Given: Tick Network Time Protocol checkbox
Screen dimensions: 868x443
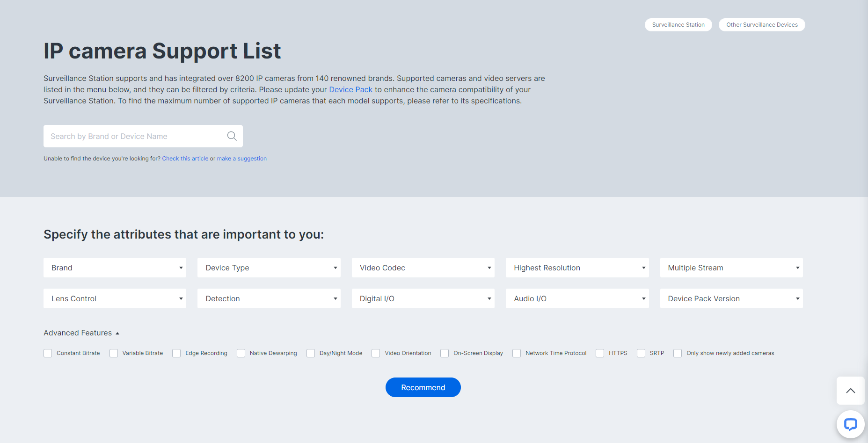Looking at the screenshot, I should tap(517, 353).
